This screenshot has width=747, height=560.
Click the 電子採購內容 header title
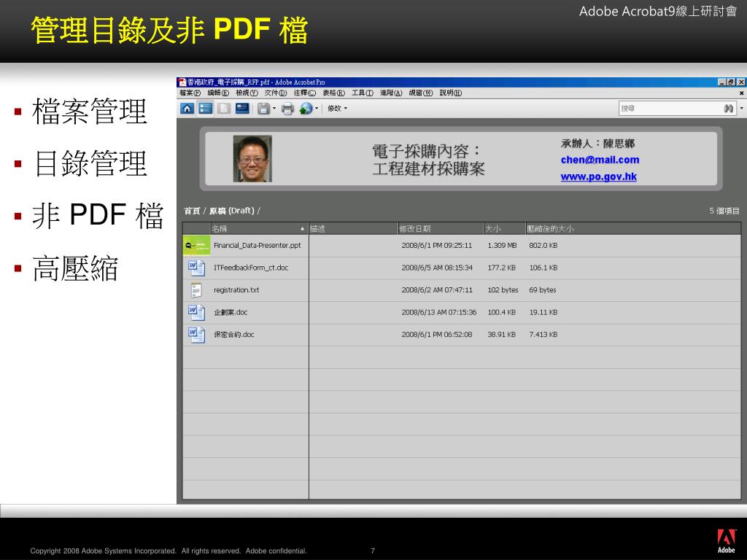(x=427, y=160)
